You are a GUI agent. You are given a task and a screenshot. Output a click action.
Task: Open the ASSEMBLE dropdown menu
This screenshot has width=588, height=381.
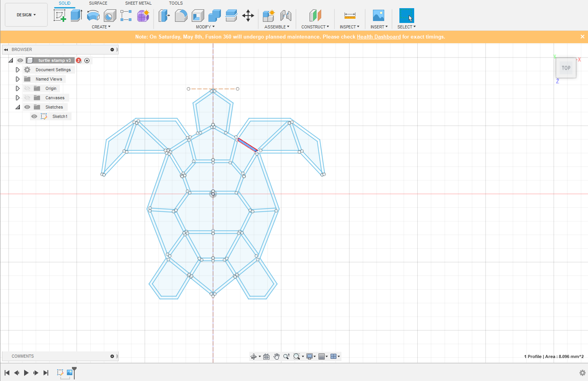[x=277, y=27]
